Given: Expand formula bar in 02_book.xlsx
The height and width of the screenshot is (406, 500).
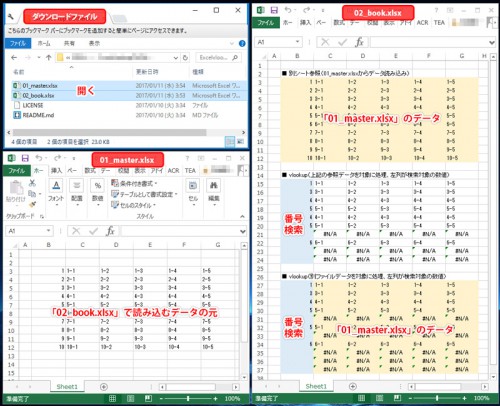Looking at the screenshot, I should (492, 42).
